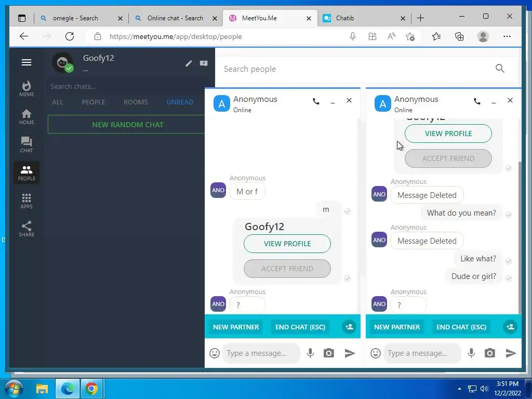The width and height of the screenshot is (532, 399).
Task: Start a call in right Anonymous chat
Action: click(x=477, y=101)
